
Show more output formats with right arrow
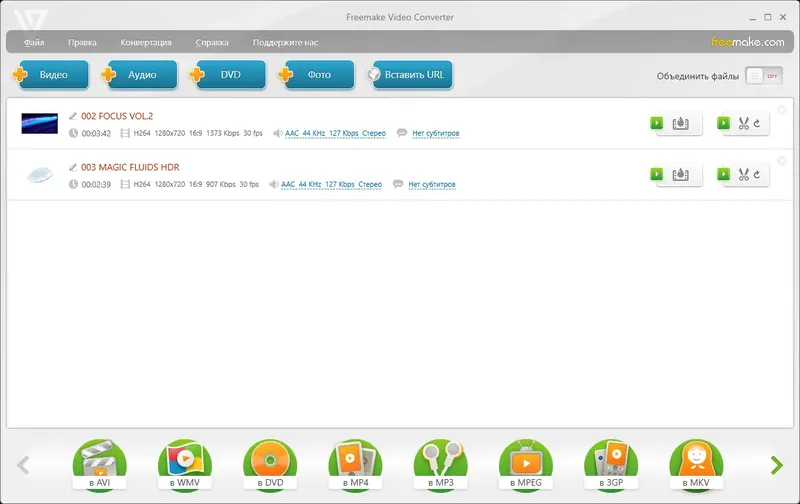coord(777,465)
